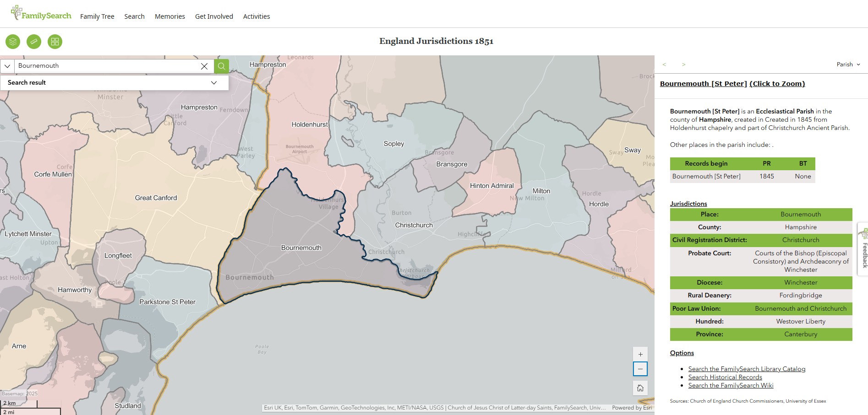Zoom in on the map with plus button
868x415 pixels.
click(x=640, y=354)
